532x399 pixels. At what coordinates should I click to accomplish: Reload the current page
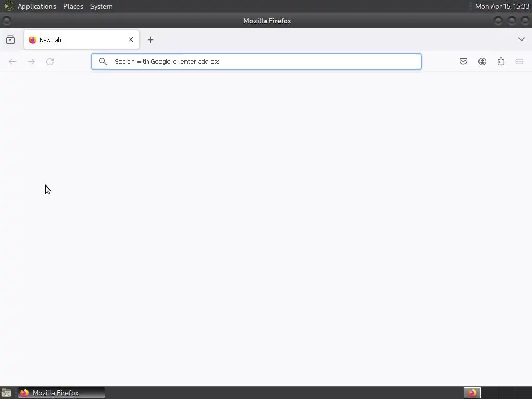[x=50, y=61]
